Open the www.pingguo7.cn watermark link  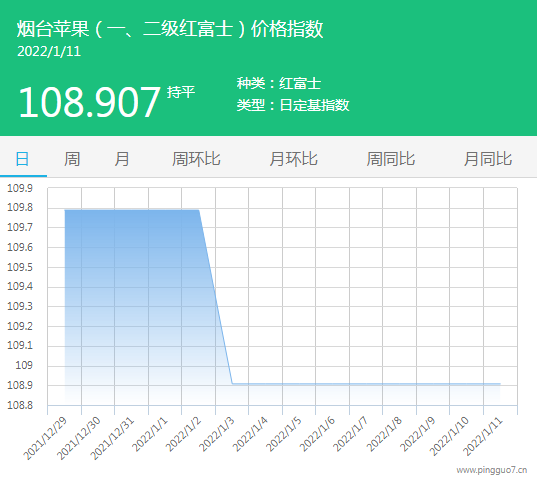click(492, 470)
